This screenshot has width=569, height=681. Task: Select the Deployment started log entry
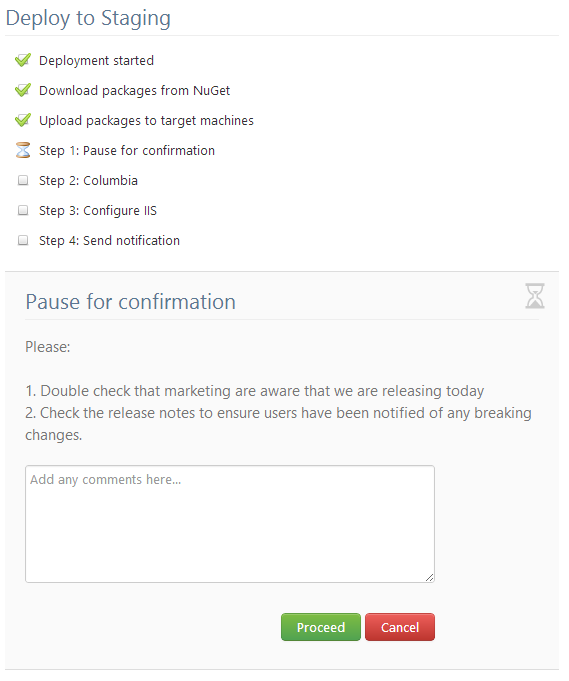click(96, 60)
